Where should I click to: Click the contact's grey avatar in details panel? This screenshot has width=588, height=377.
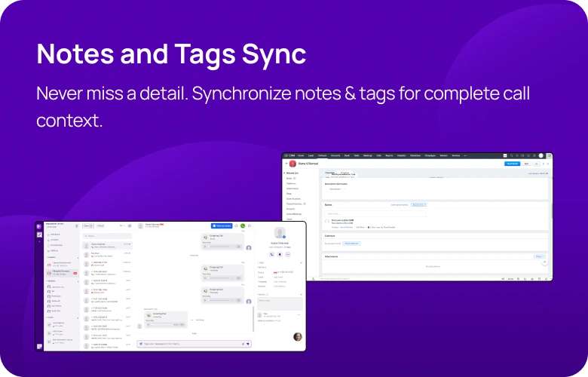[x=280, y=233]
